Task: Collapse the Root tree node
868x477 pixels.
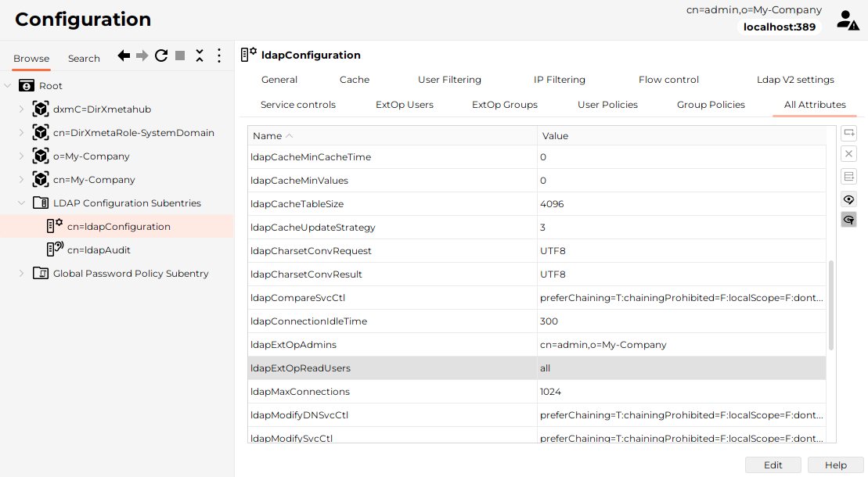Action: point(8,86)
